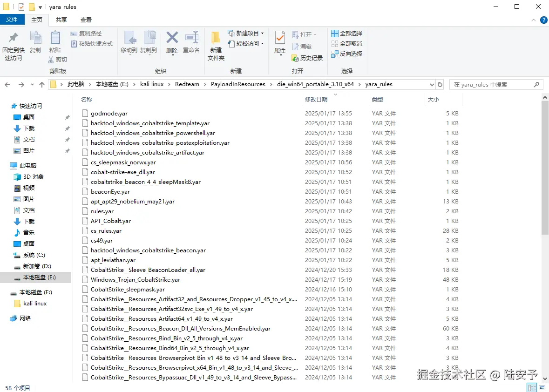549x392 pixels.
Task: Click the Copy icon in the ribbon
Action: click(35, 38)
